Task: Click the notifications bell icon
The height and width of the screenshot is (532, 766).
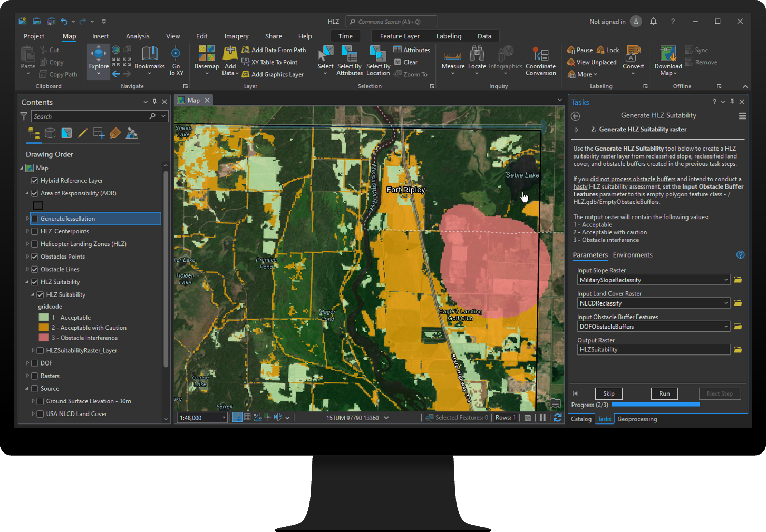Action: (653, 22)
